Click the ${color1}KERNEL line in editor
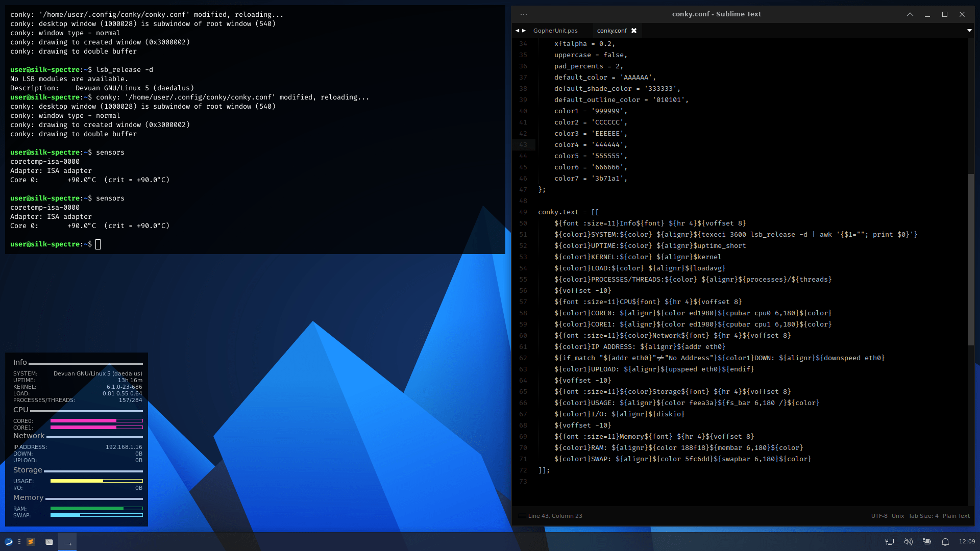980x551 pixels. tap(638, 257)
